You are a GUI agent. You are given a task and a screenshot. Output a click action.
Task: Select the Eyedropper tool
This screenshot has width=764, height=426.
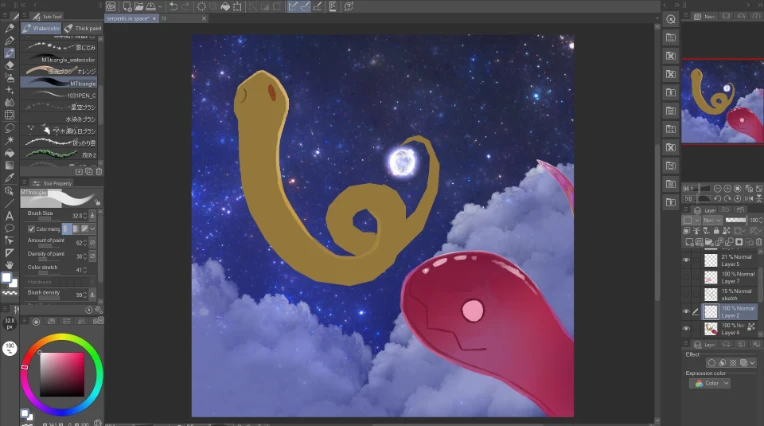(9, 177)
